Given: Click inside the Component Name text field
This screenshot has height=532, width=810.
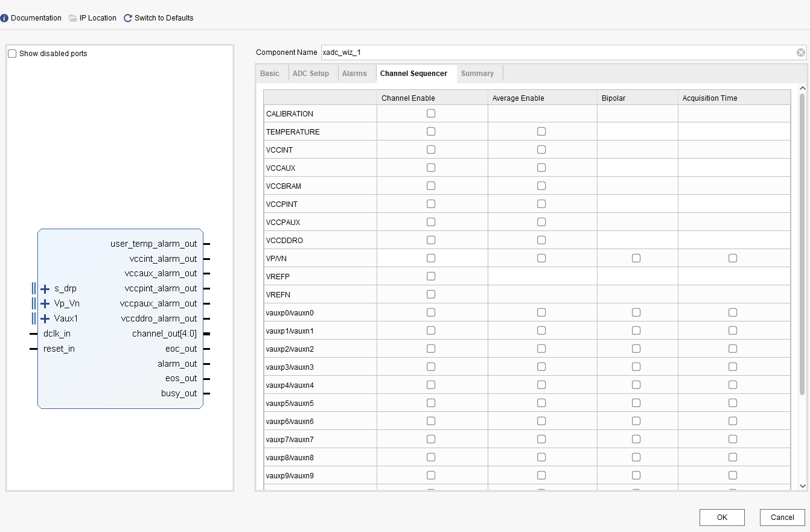Looking at the screenshot, I should (x=555, y=52).
